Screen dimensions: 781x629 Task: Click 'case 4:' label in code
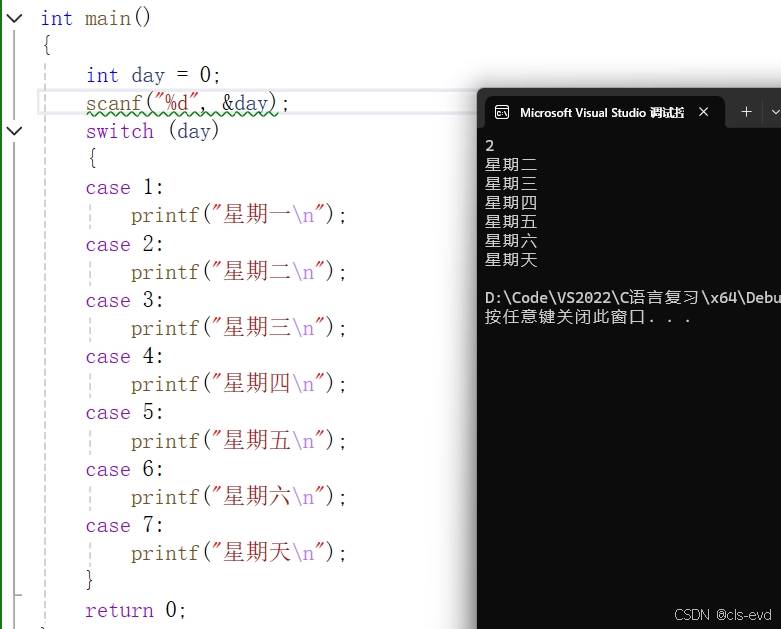124,357
